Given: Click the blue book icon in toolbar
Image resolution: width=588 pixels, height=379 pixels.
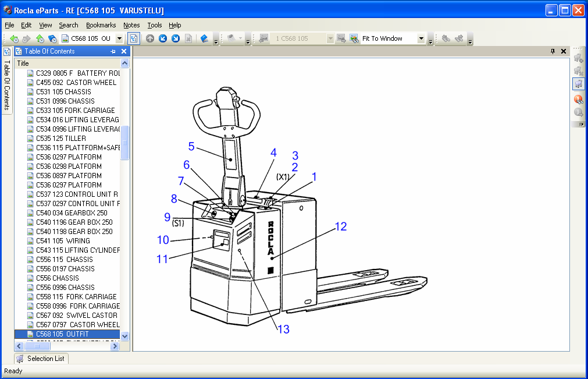Looking at the screenshot, I should 204,38.
